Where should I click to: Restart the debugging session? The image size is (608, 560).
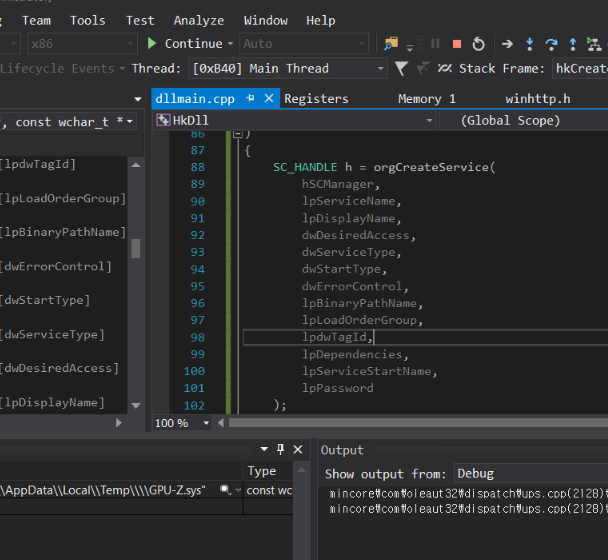(x=479, y=44)
